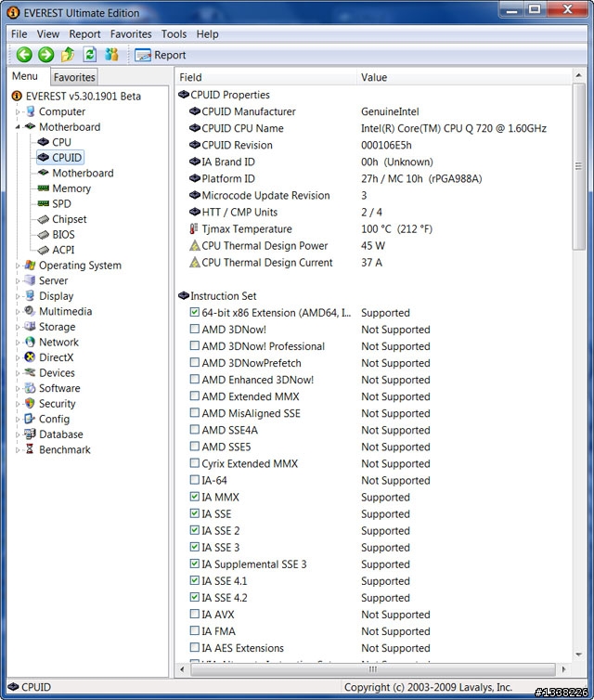This screenshot has width=594, height=700.
Task: Open the View menu
Action: (47, 34)
